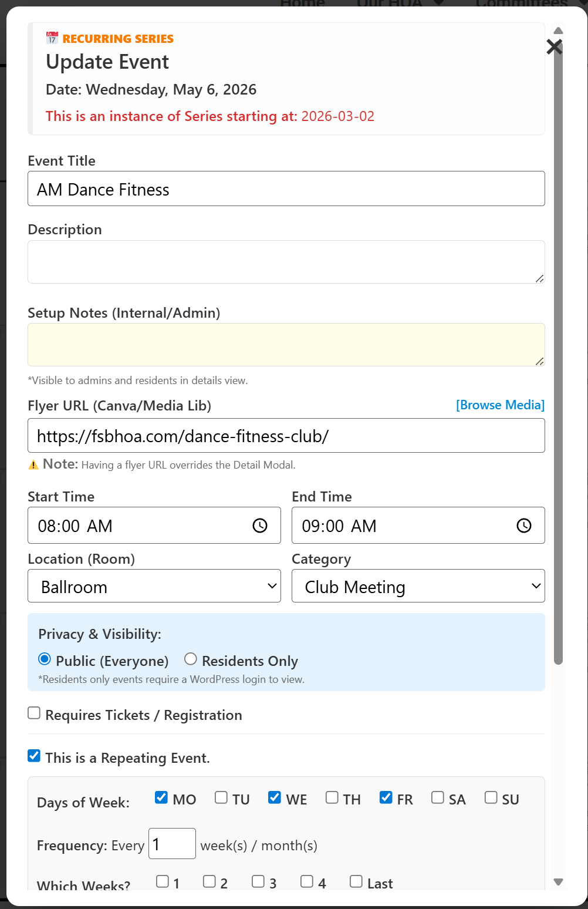The image size is (588, 909).
Task: Click the Description resize handle
Action: (540, 278)
